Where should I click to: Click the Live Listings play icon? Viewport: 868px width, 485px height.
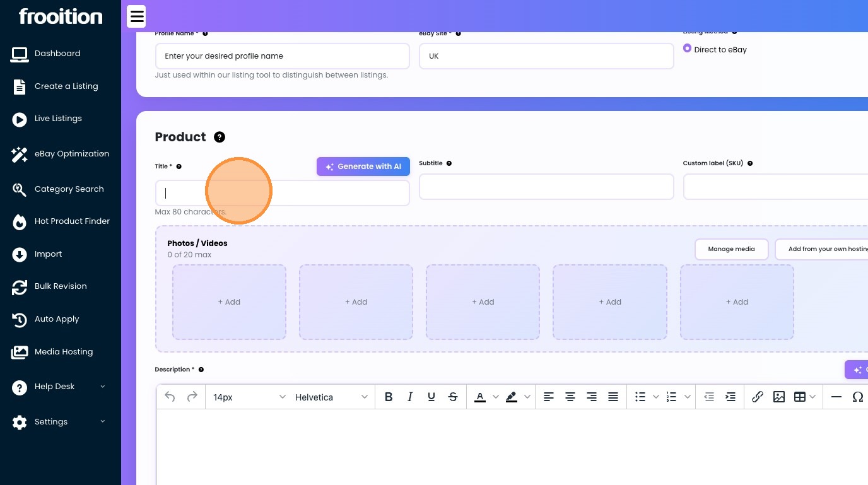coord(20,119)
